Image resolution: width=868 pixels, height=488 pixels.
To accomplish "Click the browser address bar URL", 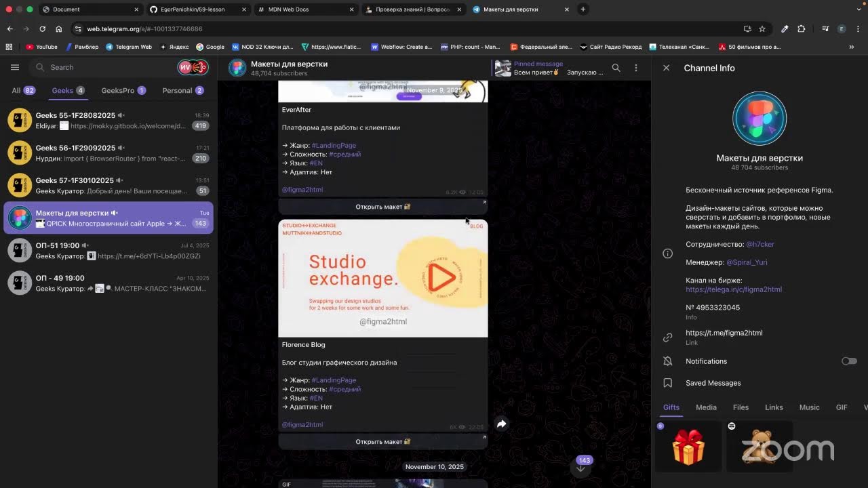I will (144, 29).
